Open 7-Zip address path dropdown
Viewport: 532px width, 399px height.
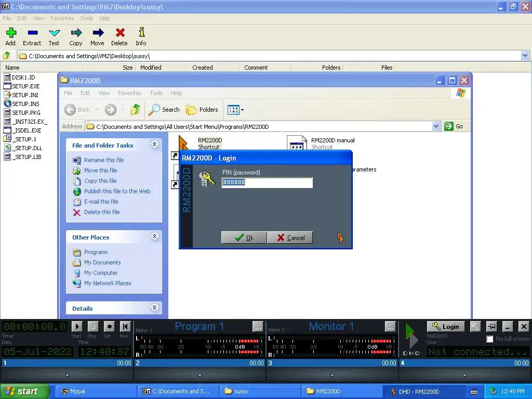[525, 56]
